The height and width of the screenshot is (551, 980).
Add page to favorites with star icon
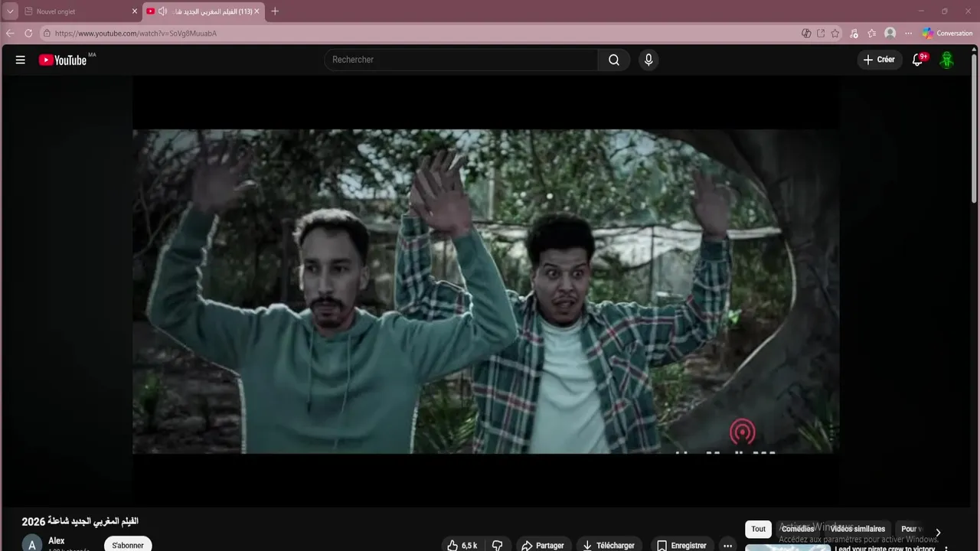(835, 34)
